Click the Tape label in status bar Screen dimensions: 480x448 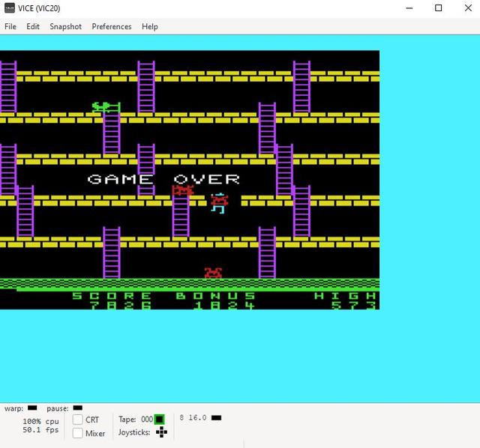point(127,420)
